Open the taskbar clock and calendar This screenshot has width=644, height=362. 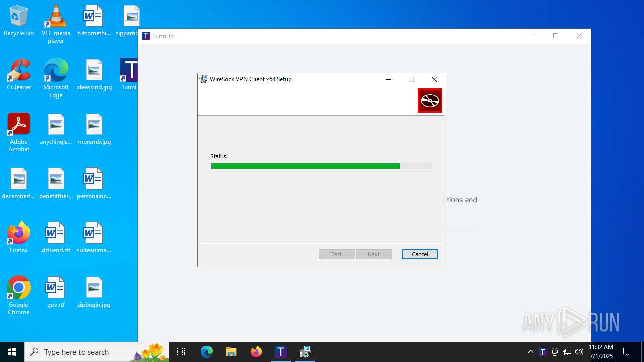click(x=601, y=352)
